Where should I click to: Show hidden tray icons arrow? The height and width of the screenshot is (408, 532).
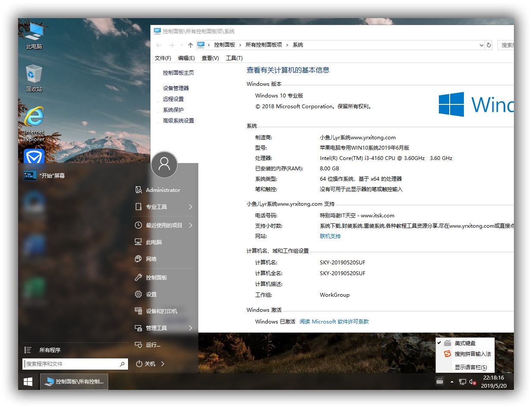[x=452, y=382]
